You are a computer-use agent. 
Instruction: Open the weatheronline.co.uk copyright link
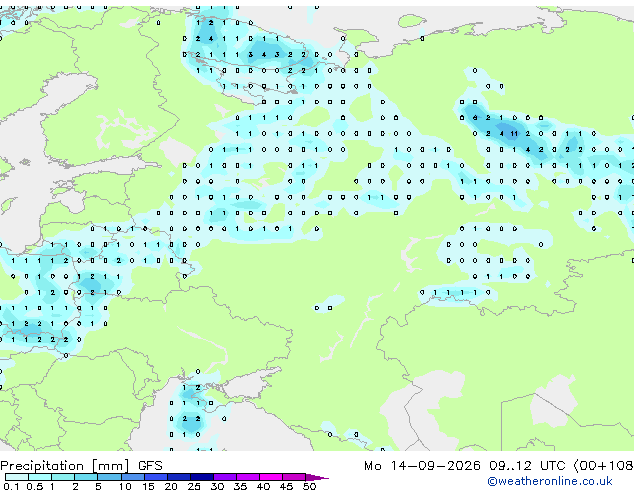[x=550, y=481]
